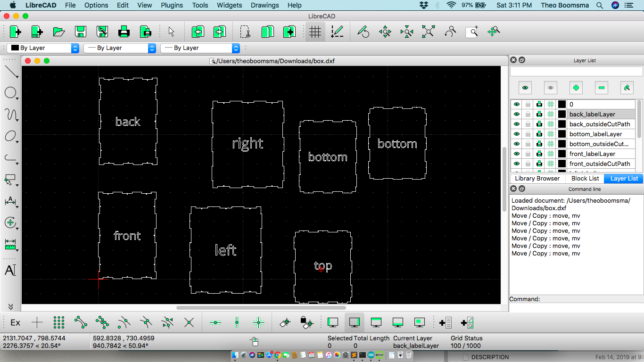Hide all layers with the greyed eye button
The width and height of the screenshot is (644, 362).
[x=551, y=88]
